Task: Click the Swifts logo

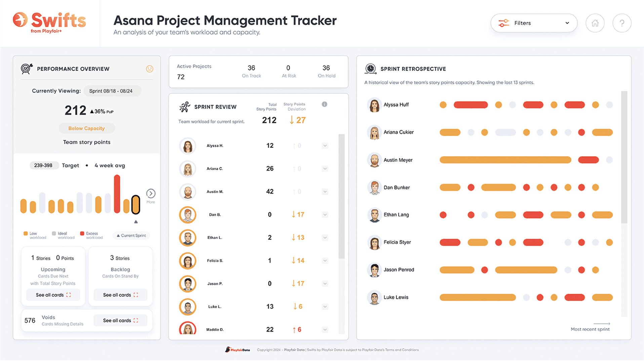Action: point(49,22)
